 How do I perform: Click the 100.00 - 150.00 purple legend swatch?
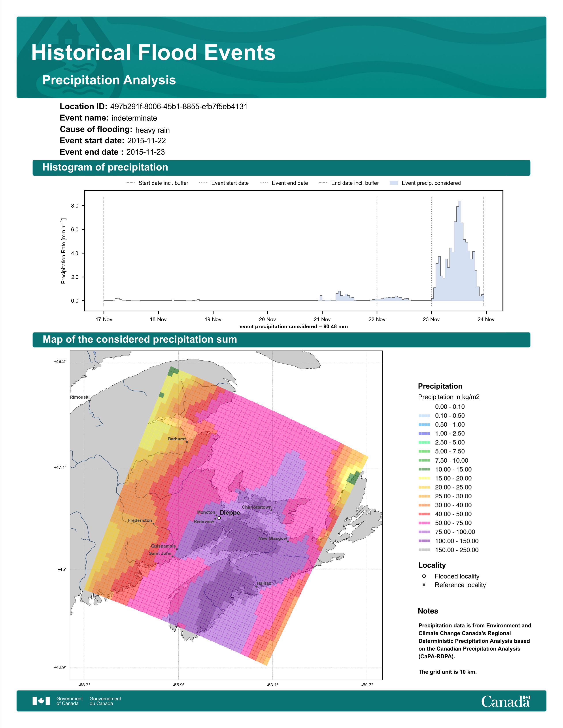point(424,541)
